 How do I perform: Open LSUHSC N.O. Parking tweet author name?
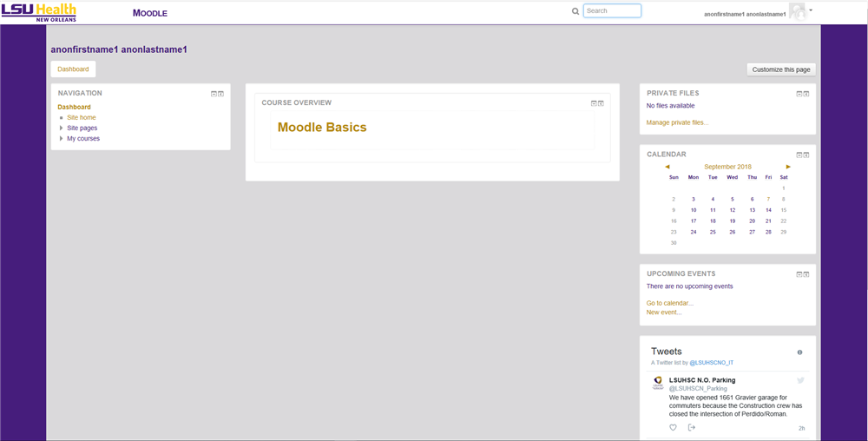pos(702,380)
